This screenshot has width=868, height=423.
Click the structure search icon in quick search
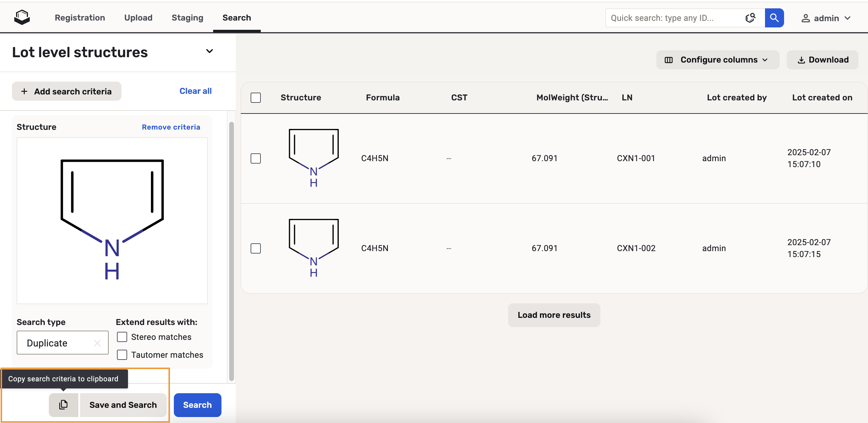pyautogui.click(x=750, y=18)
